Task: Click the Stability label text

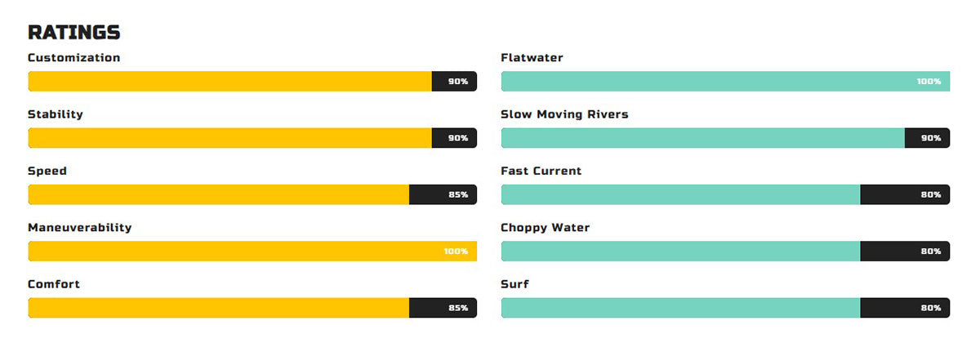Action: tap(56, 114)
